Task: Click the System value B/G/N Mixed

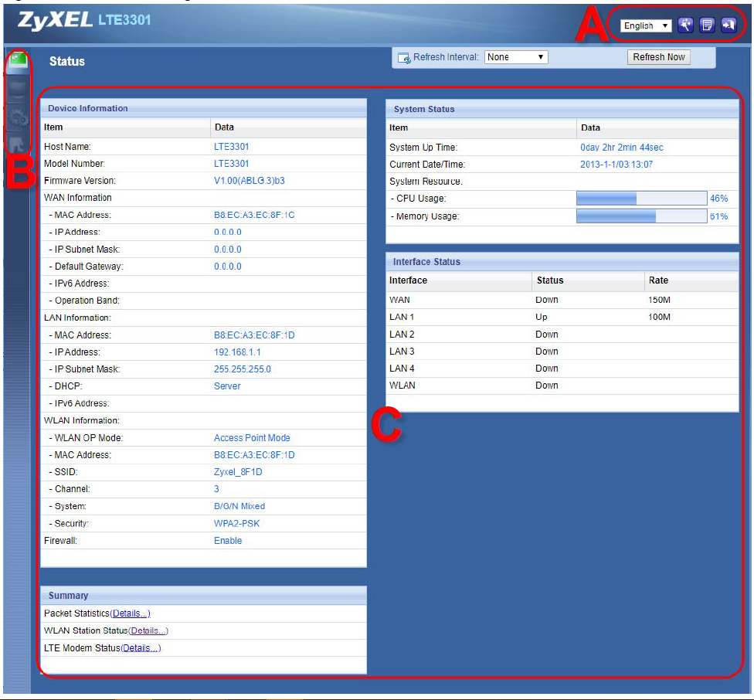Action: (239, 506)
